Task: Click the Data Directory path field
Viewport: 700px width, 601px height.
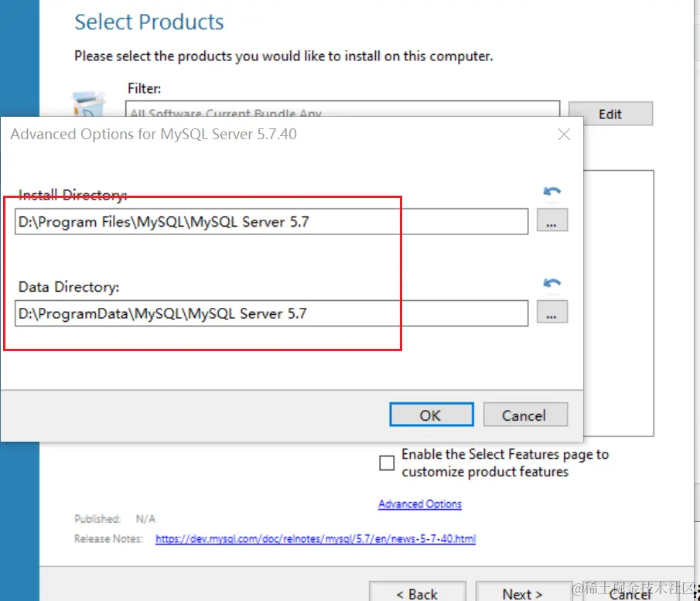Action: [271, 313]
